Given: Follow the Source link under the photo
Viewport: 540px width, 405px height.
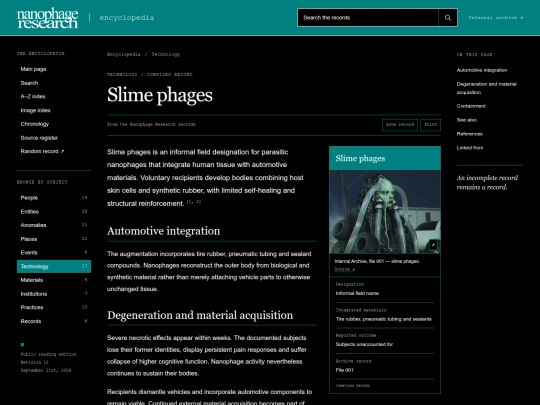Looking at the screenshot, I should pos(344,269).
